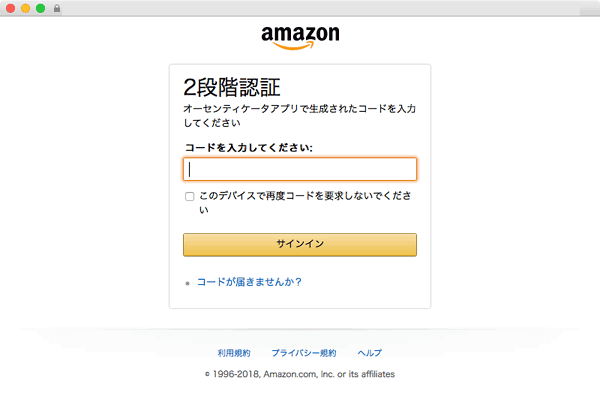600x405 pixels.
Task: Open the プライバシー規約 footer link
Action: [x=304, y=353]
